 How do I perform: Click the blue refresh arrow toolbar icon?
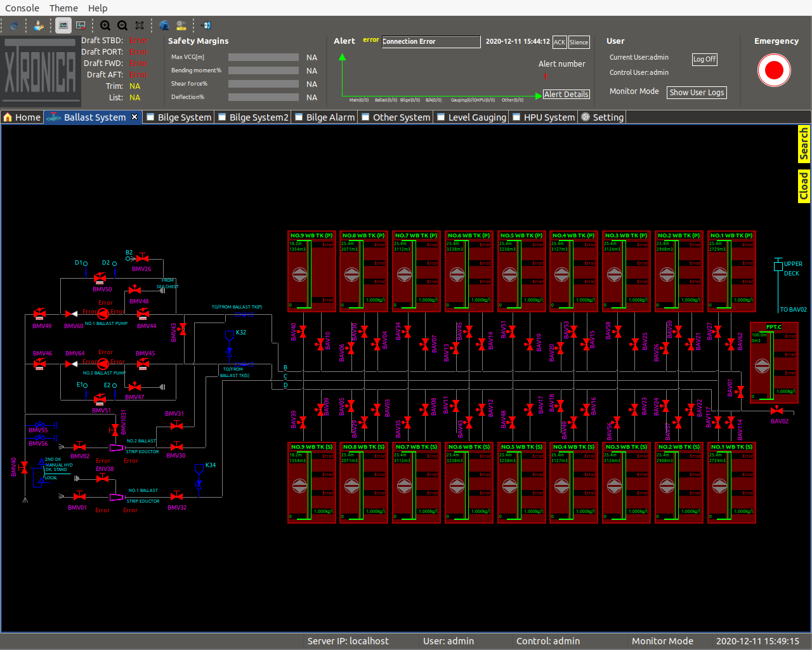tap(14, 25)
